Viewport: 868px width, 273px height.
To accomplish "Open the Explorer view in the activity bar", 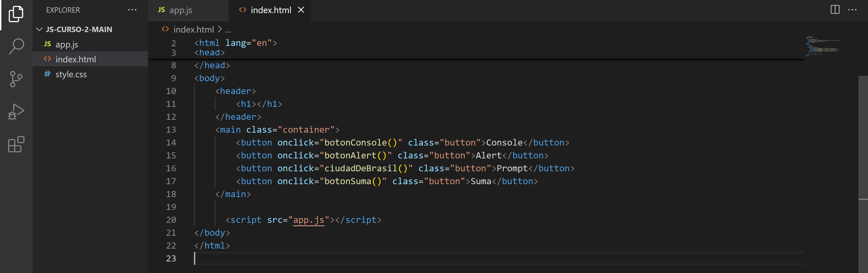I will [x=16, y=14].
